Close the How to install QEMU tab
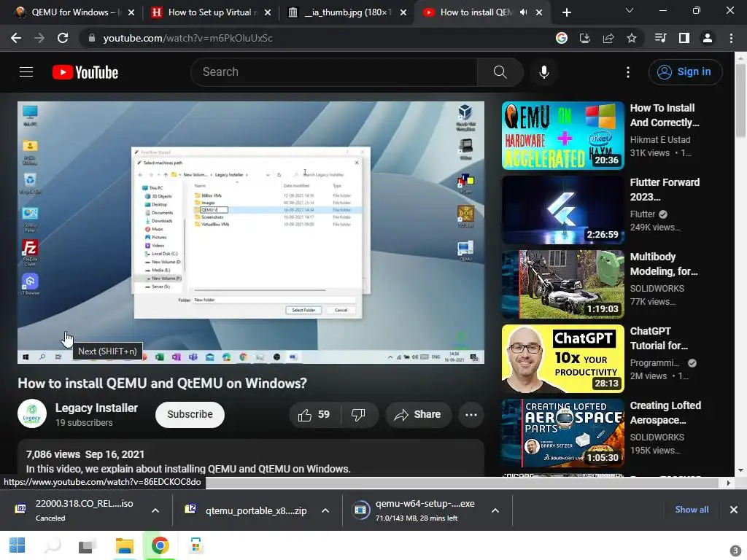This screenshot has width=747, height=560. [x=539, y=12]
